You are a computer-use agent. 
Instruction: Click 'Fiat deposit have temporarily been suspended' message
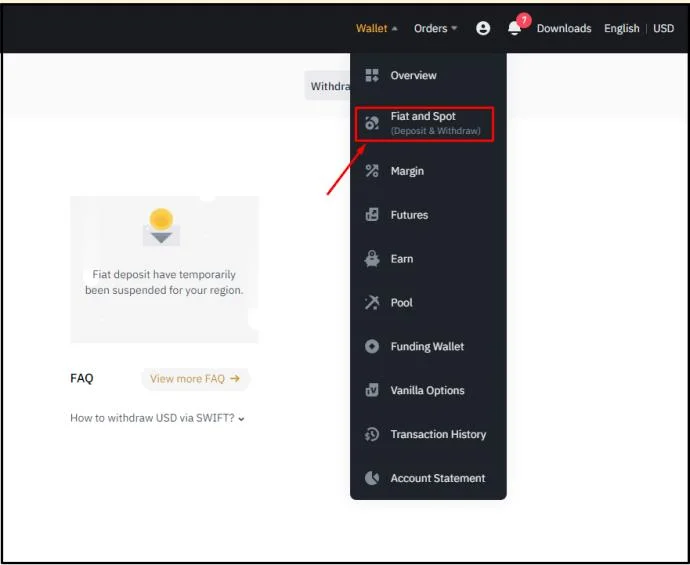164,282
